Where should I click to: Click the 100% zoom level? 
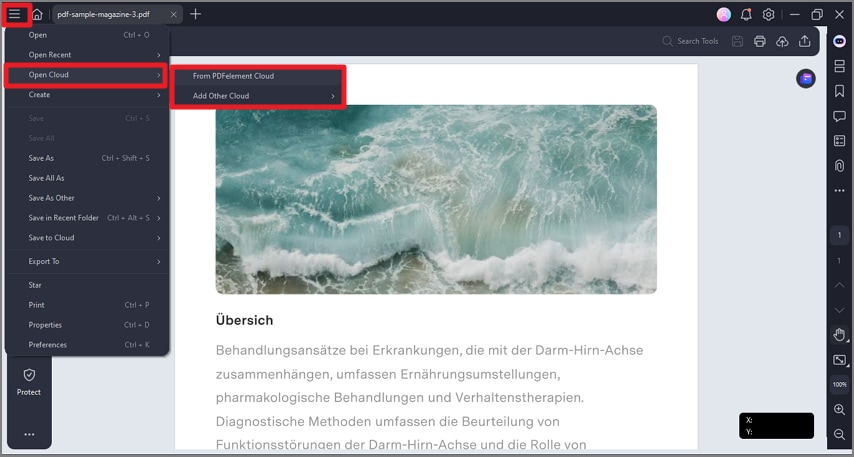tap(839, 385)
